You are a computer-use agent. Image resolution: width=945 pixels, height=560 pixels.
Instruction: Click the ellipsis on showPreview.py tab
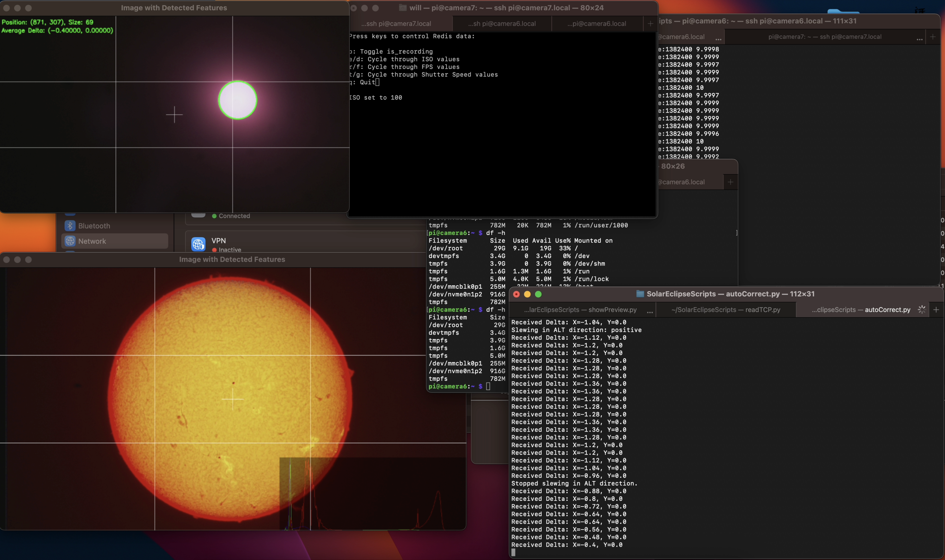pyautogui.click(x=650, y=311)
